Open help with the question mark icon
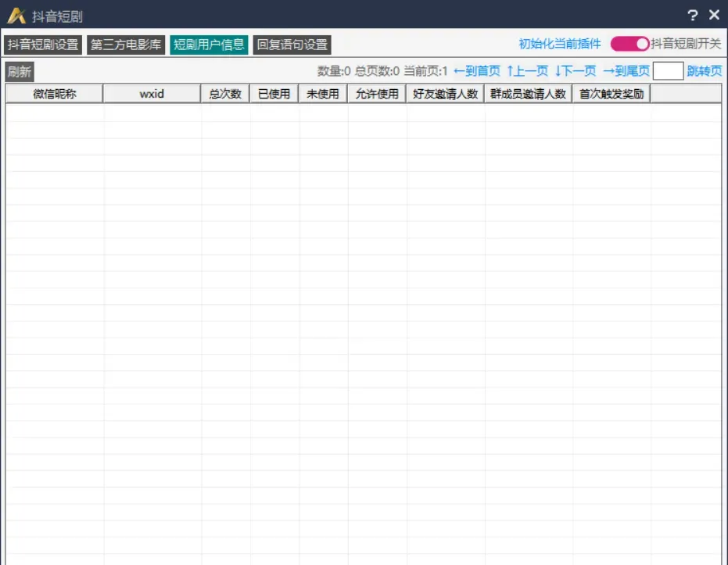The height and width of the screenshot is (565, 728). pyautogui.click(x=692, y=16)
